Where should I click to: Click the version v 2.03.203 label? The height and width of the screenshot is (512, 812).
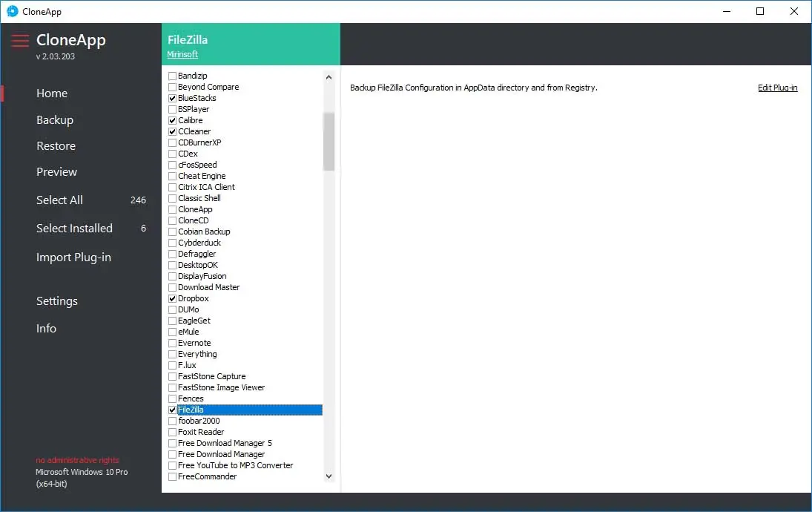56,56
